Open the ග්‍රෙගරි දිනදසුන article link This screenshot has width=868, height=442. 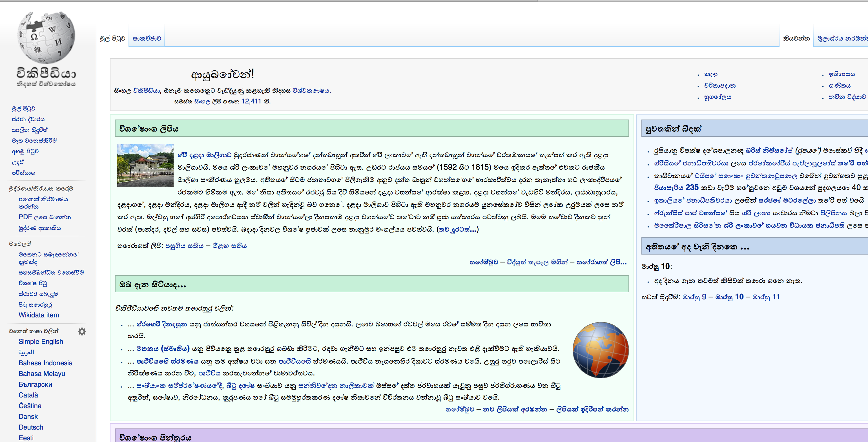[162, 324]
